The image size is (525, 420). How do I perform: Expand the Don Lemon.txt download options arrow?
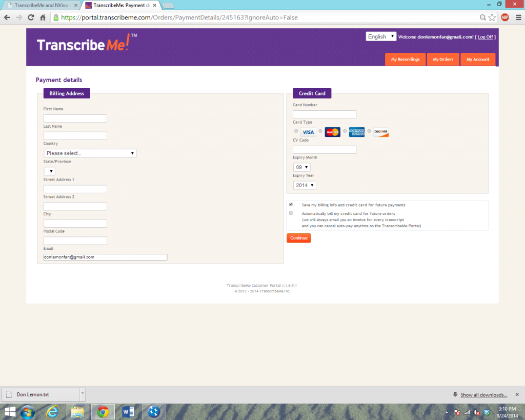(x=83, y=394)
